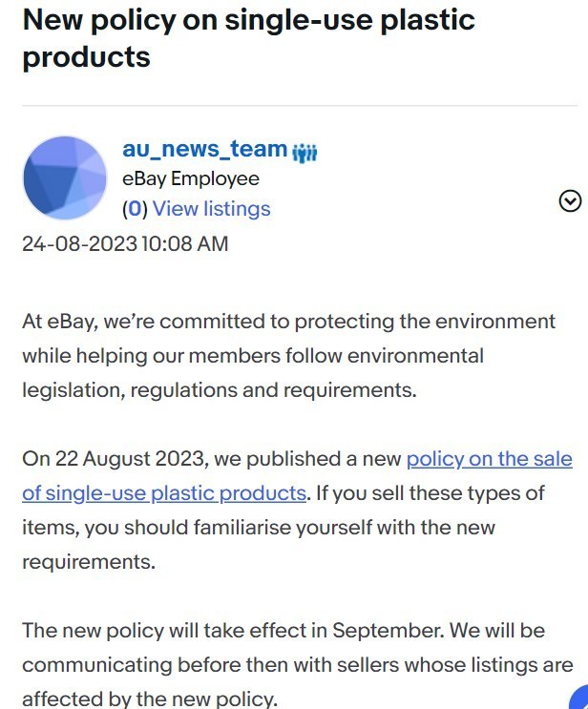The image size is (588, 709).
Task: Expand the post options chevron menu
Action: pyautogui.click(x=570, y=201)
